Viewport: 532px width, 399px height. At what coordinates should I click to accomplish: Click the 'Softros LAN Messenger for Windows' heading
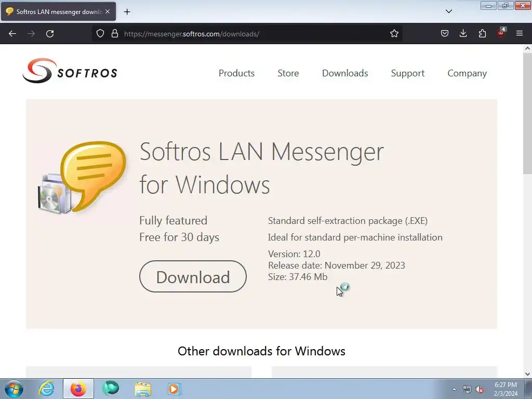tap(262, 168)
